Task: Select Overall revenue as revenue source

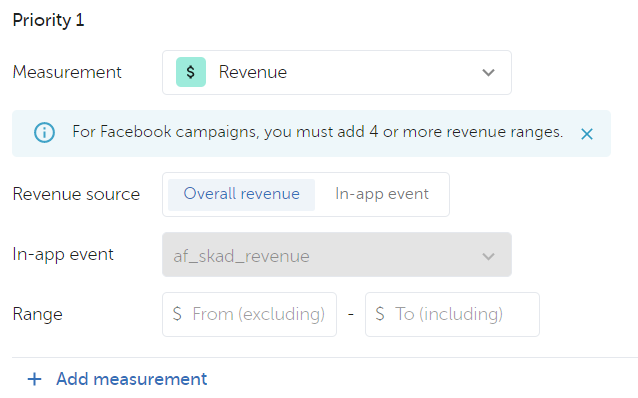Action: pos(241,195)
